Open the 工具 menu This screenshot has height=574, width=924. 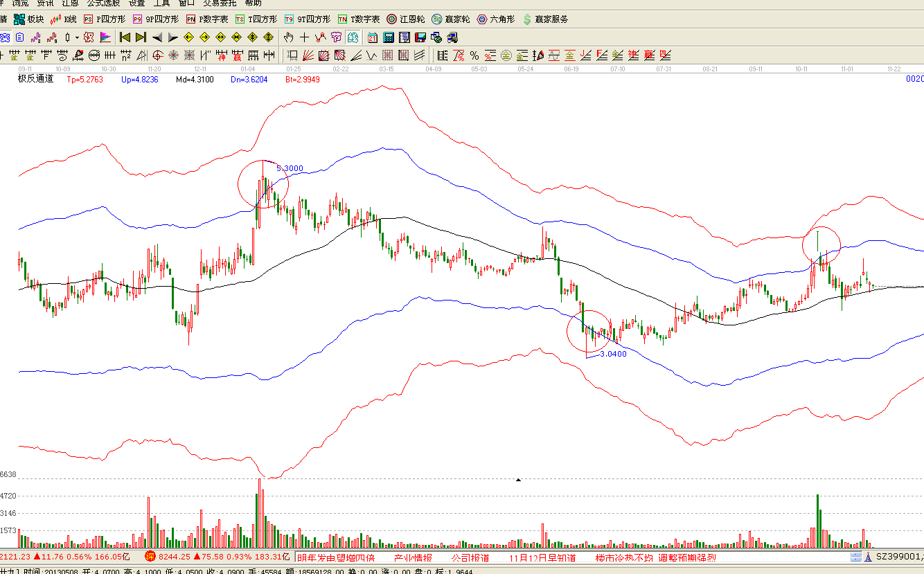[x=161, y=3]
